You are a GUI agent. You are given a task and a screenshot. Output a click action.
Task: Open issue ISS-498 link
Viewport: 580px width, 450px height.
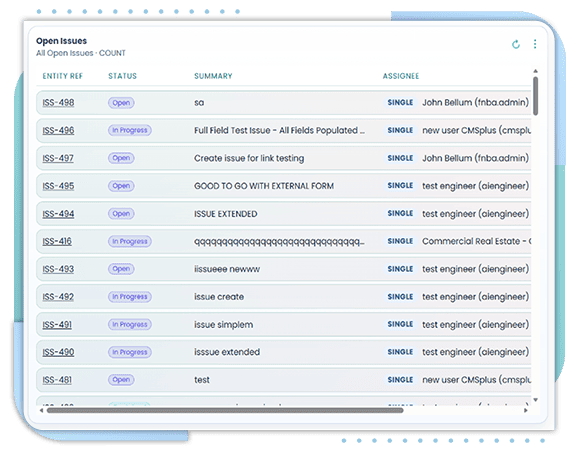58,103
